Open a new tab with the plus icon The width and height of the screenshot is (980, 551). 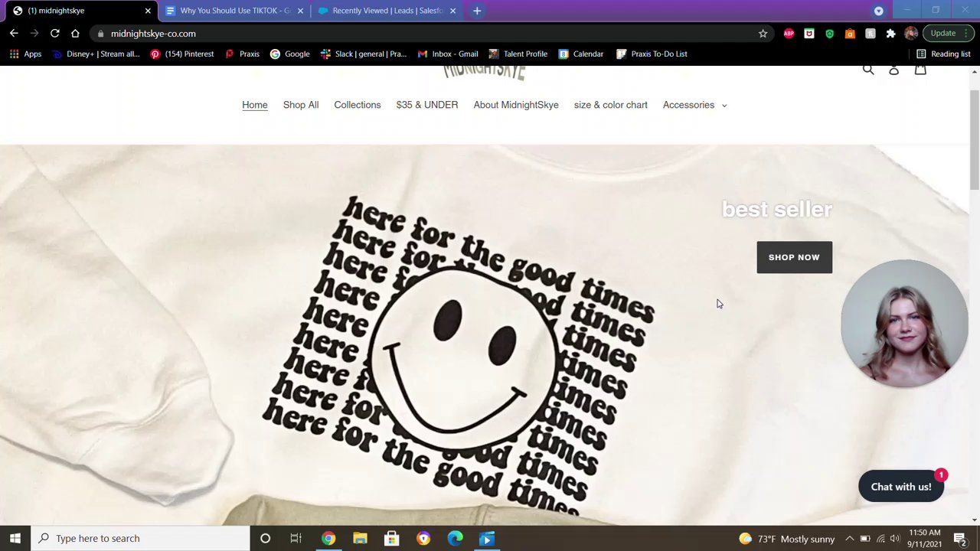click(x=477, y=11)
